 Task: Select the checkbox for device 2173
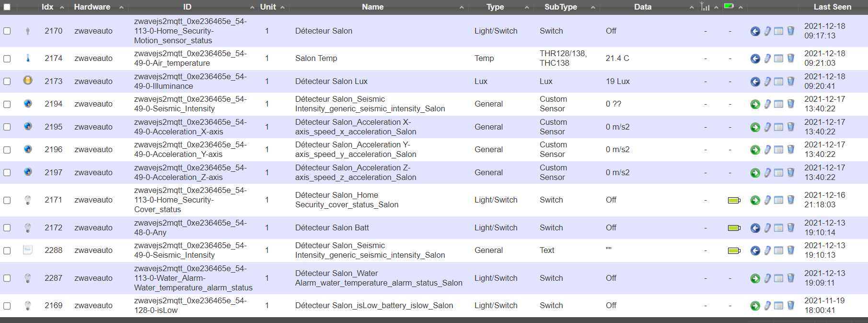click(x=7, y=82)
